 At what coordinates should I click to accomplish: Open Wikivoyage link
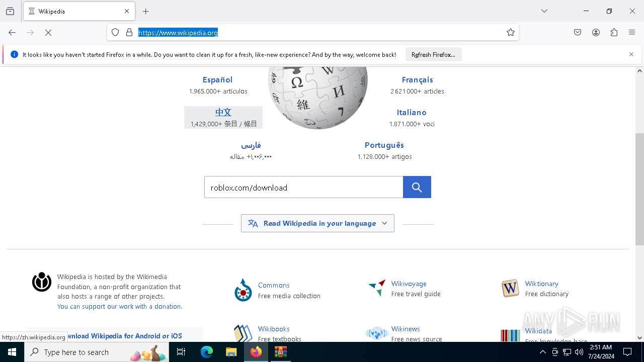point(409,284)
